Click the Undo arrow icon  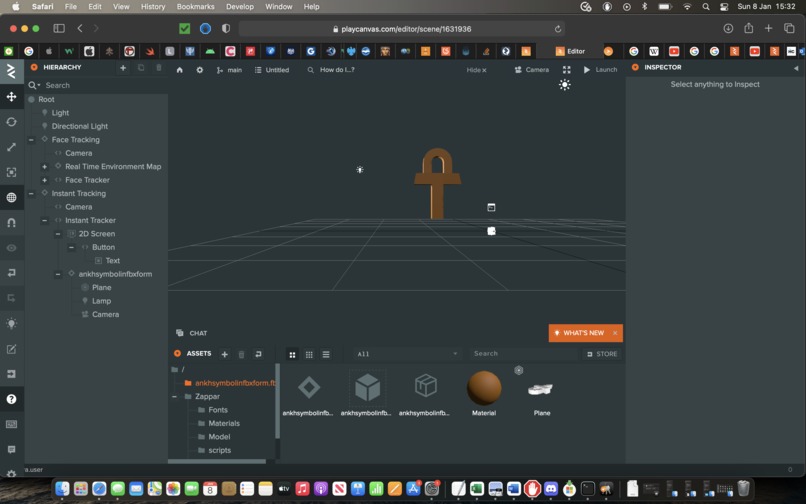point(11,273)
